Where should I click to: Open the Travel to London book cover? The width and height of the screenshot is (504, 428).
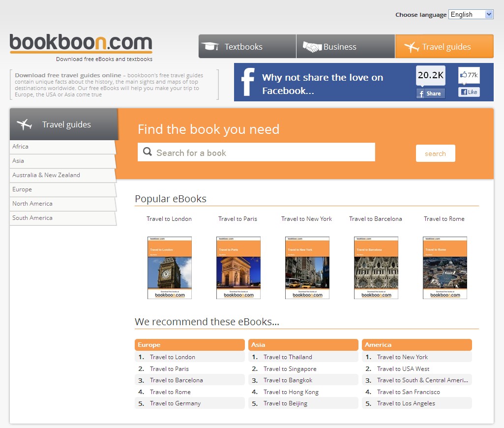point(169,268)
